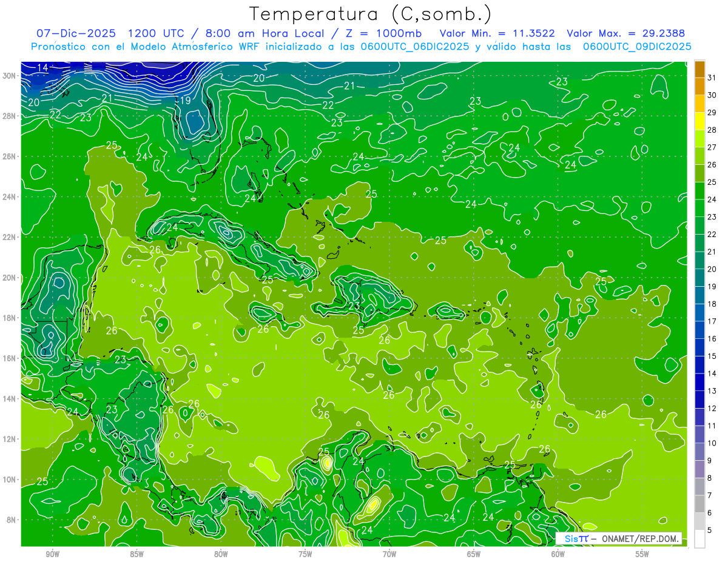Pick the yellow swatch between 28 and 29
Viewport: 728px width, 562px height.
[699, 121]
